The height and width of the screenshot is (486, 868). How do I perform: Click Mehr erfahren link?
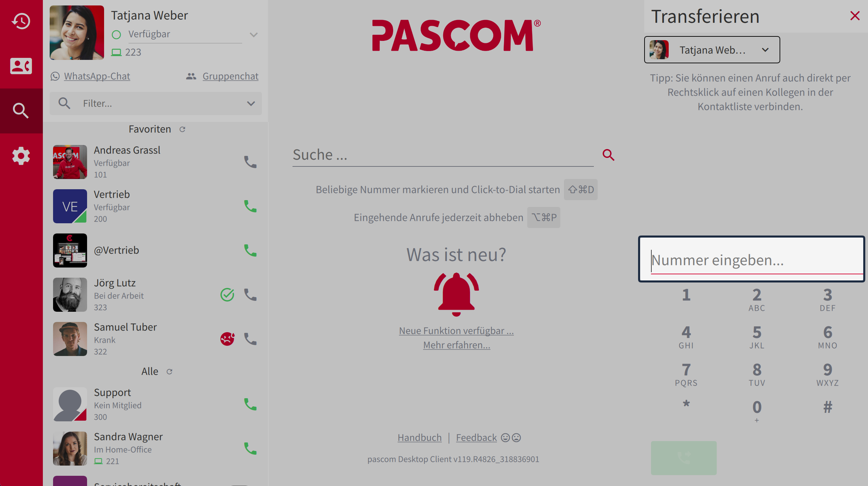click(x=456, y=345)
